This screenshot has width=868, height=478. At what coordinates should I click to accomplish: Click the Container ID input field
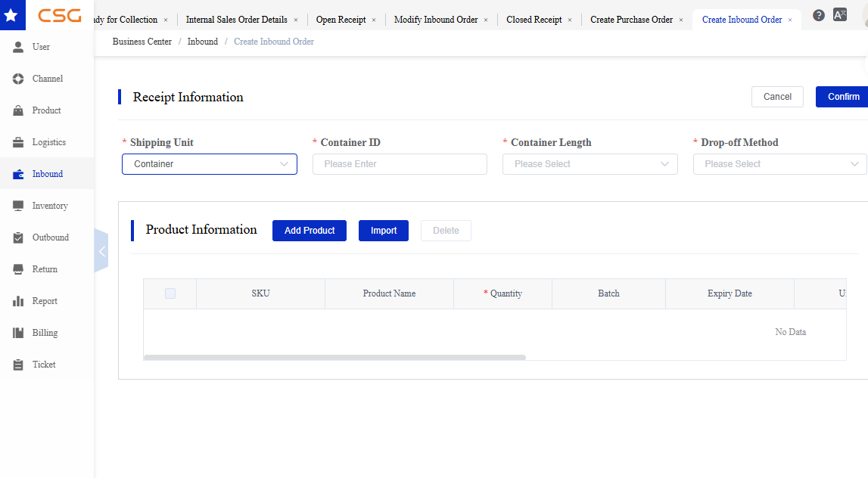[x=400, y=164]
